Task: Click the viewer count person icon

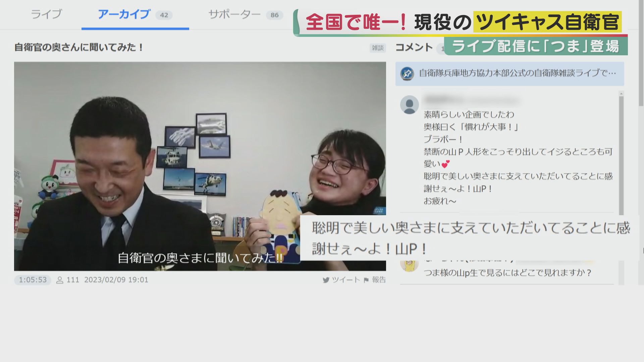Action: click(x=60, y=280)
